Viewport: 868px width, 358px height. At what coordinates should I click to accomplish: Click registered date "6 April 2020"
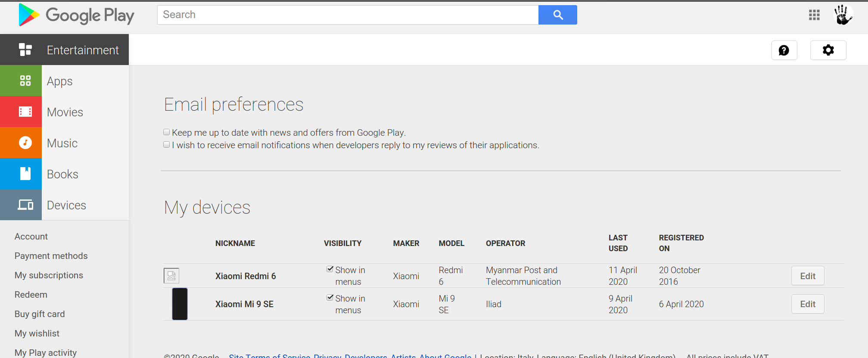pyautogui.click(x=681, y=304)
